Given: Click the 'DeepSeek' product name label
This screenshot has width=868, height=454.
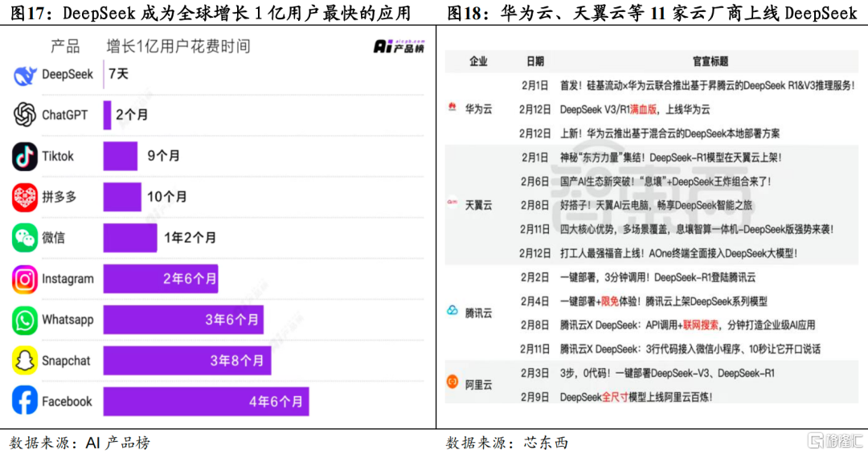Looking at the screenshot, I should [68, 75].
